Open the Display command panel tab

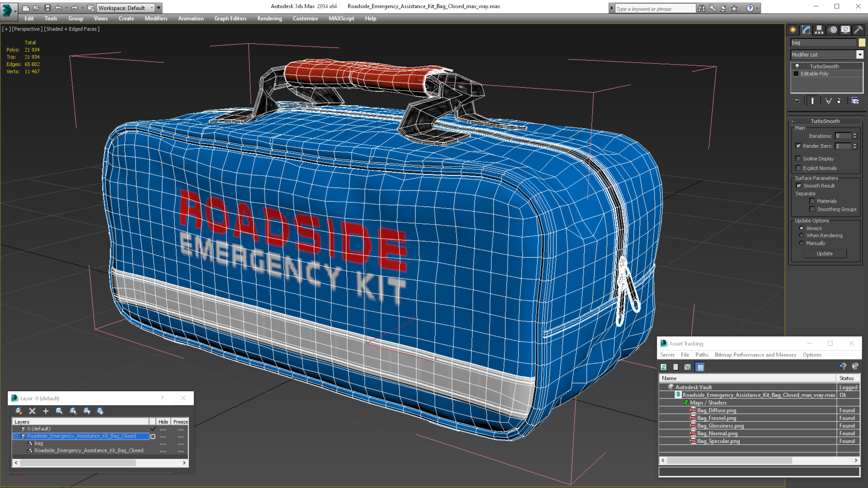pyautogui.click(x=845, y=30)
